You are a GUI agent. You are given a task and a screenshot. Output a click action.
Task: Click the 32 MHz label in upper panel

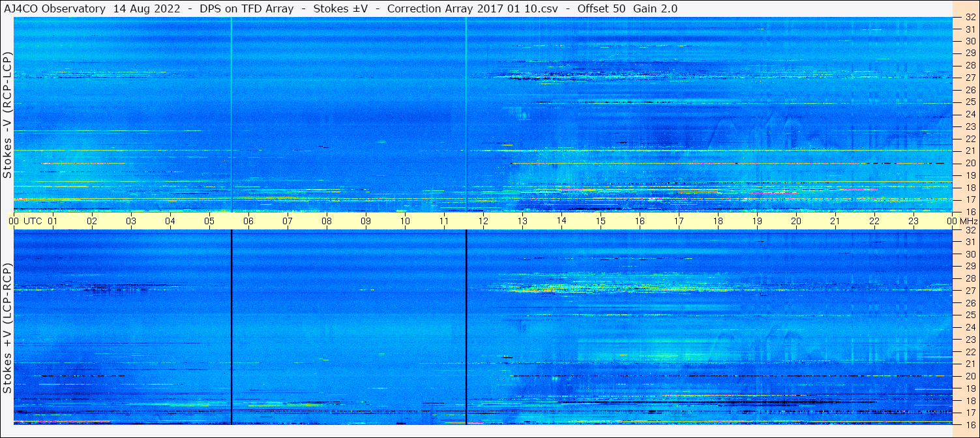970,18
